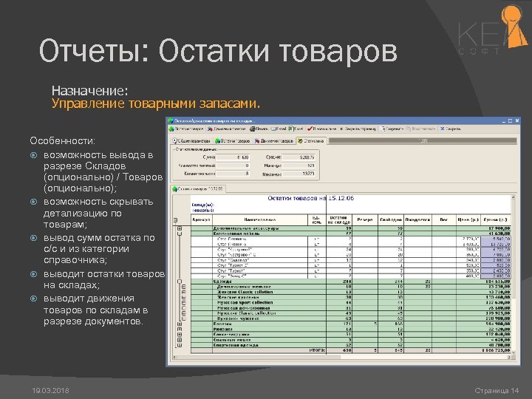Image resolution: width=532 pixels, height=399 pixels.
Task: Click Закрыть страницу in the toolbar
Action: tap(358, 129)
